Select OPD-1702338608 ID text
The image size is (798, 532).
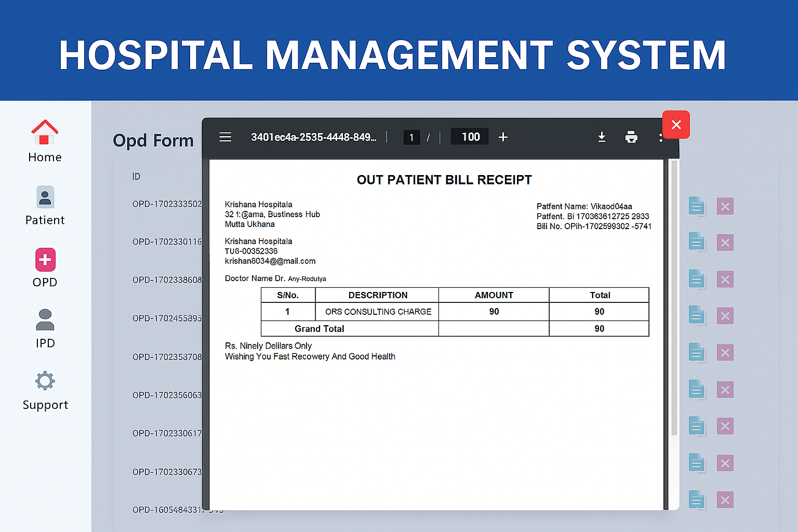167,280
